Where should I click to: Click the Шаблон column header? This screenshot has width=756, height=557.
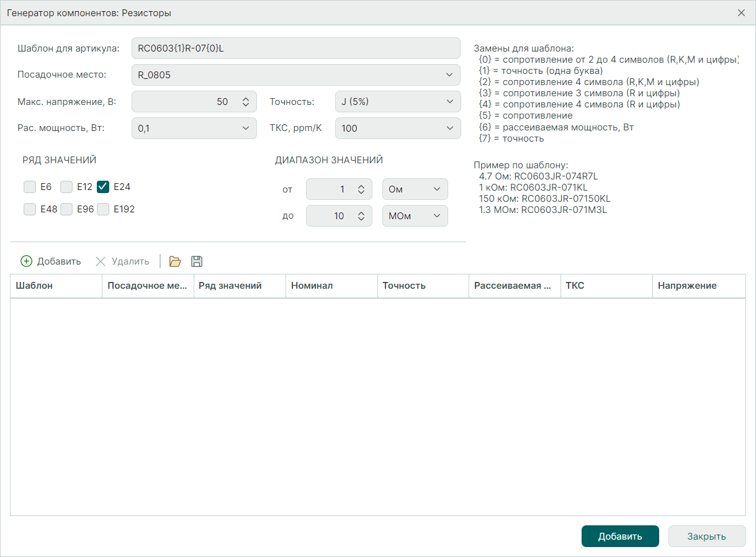56,286
